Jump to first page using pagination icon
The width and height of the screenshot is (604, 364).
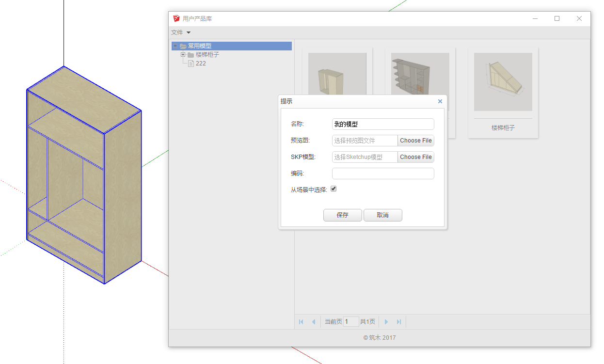(301, 321)
